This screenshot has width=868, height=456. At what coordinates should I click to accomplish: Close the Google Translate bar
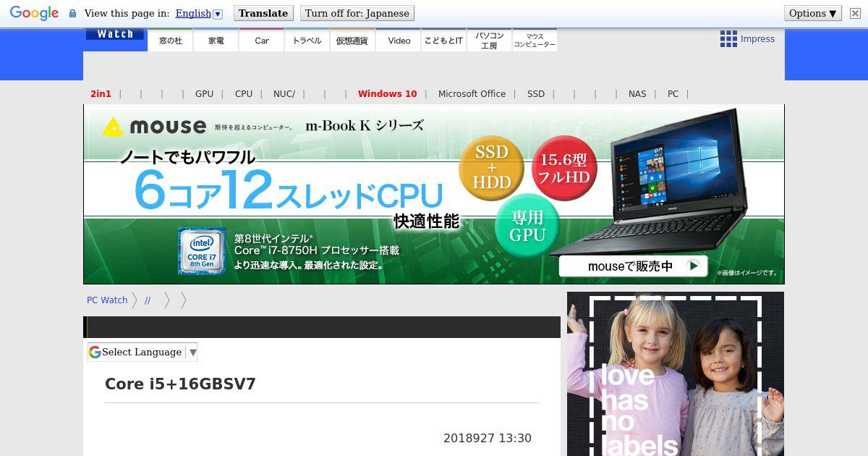855,13
